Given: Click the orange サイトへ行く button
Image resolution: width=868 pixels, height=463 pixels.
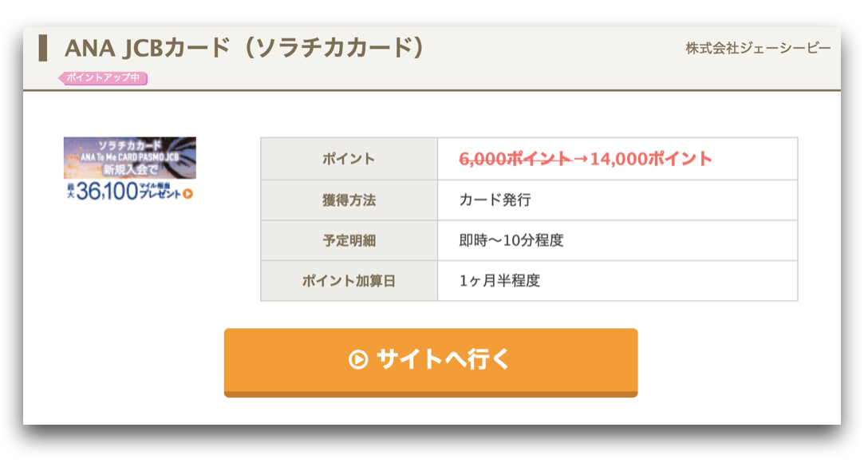Looking at the screenshot, I should pyautogui.click(x=431, y=362).
